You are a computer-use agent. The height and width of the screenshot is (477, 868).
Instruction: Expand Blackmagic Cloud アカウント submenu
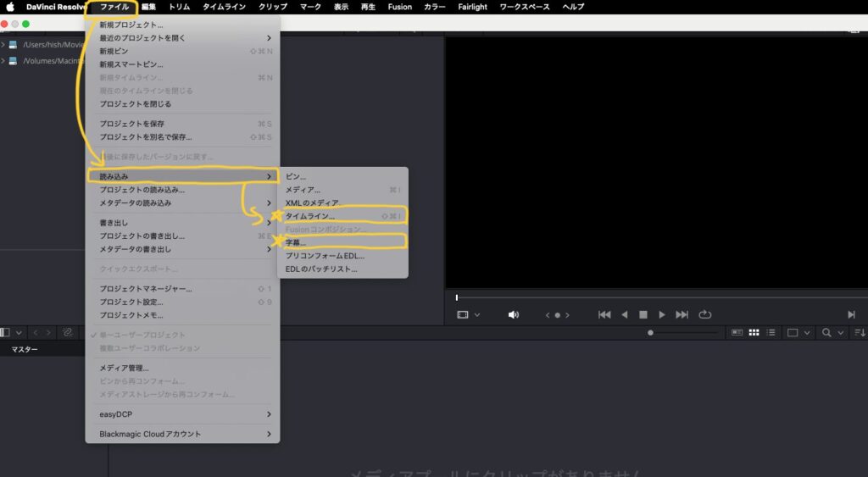click(x=183, y=434)
